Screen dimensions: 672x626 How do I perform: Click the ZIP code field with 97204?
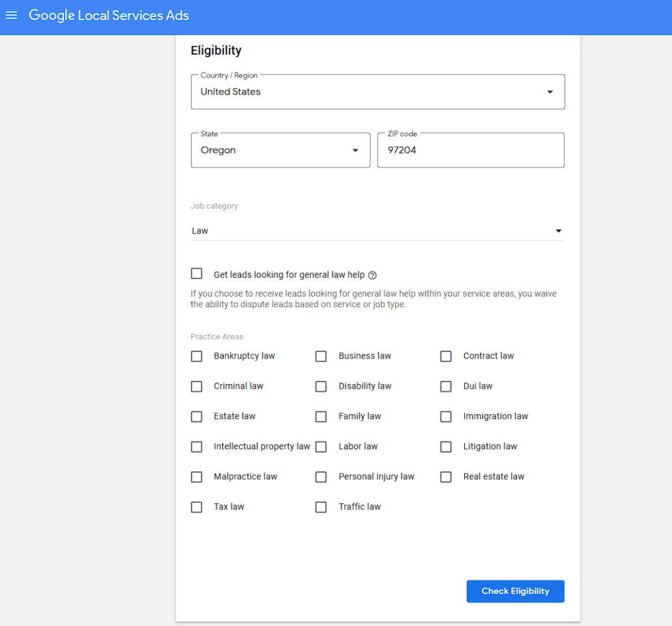tap(471, 151)
